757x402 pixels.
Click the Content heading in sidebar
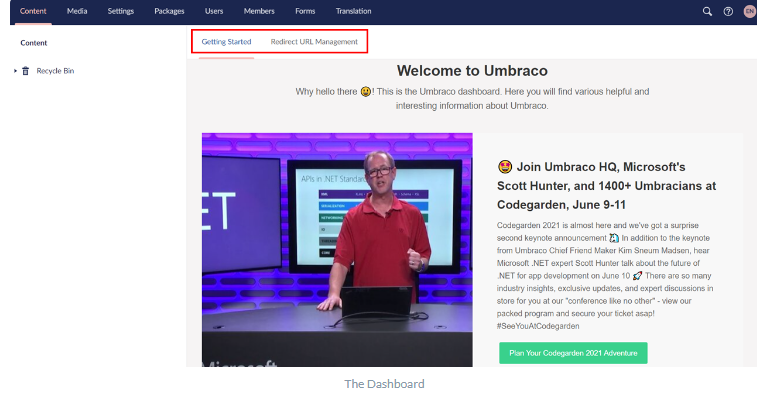(x=34, y=43)
